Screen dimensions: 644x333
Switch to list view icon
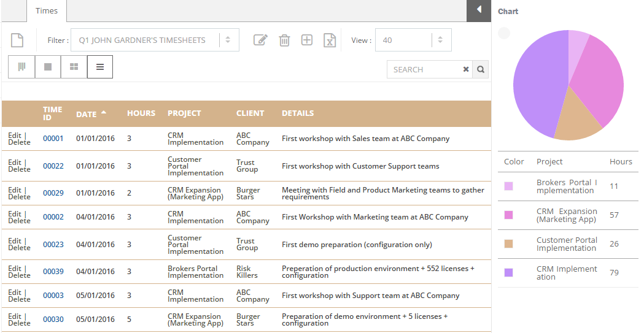pyautogui.click(x=100, y=67)
